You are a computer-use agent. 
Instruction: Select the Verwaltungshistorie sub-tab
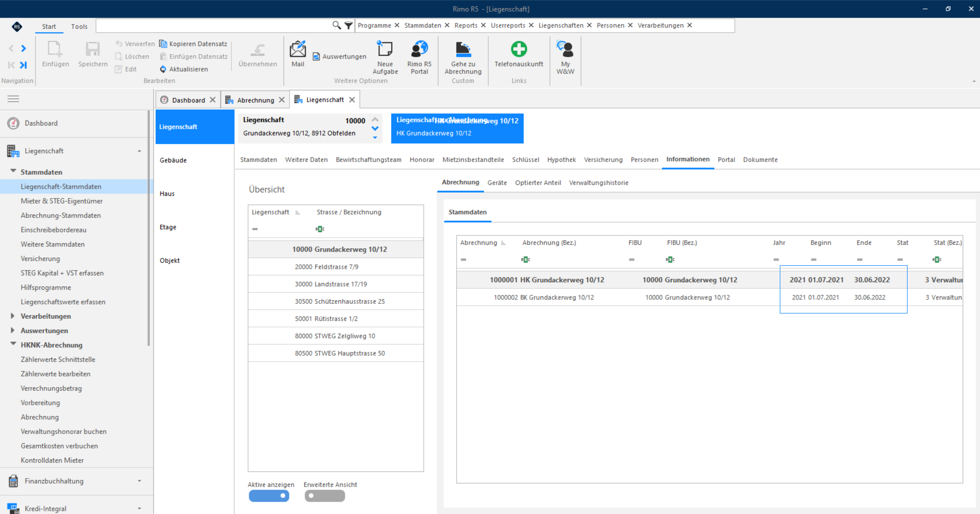click(x=599, y=183)
